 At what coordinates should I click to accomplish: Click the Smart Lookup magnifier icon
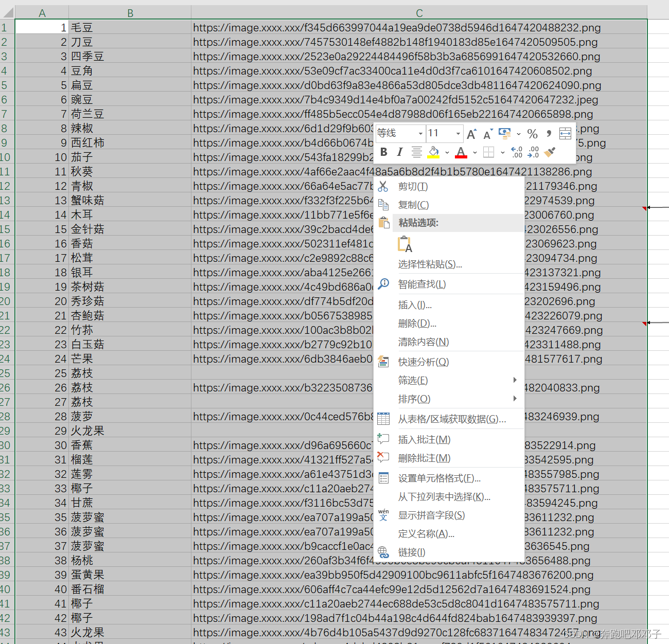[383, 284]
